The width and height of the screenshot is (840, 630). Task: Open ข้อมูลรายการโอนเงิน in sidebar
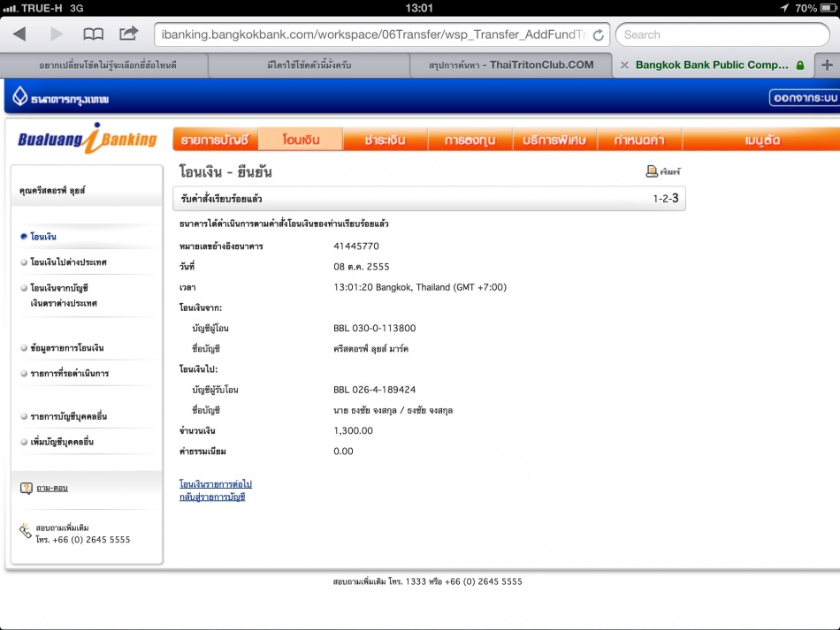67,348
